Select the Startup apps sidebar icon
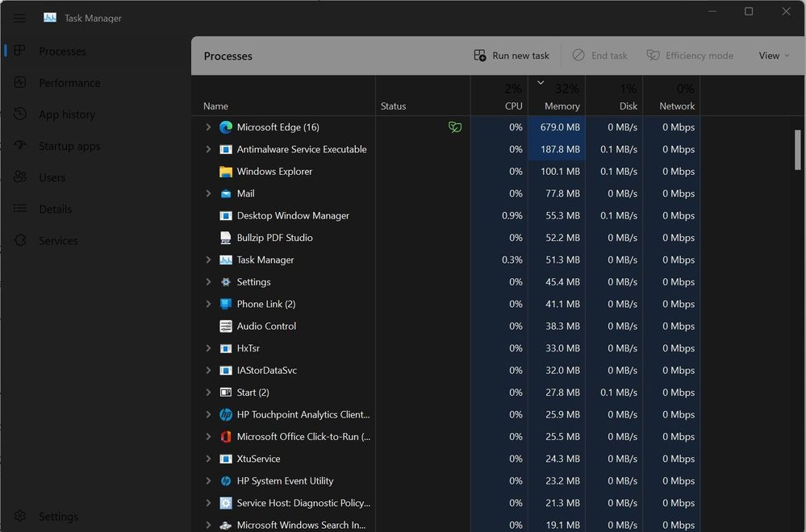806x532 pixels. click(x=21, y=146)
